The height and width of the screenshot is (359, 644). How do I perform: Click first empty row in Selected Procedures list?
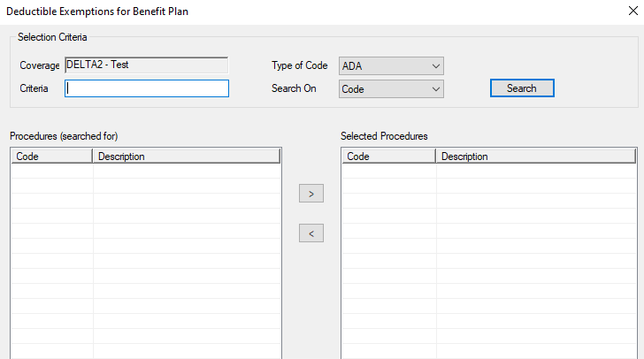click(x=488, y=172)
